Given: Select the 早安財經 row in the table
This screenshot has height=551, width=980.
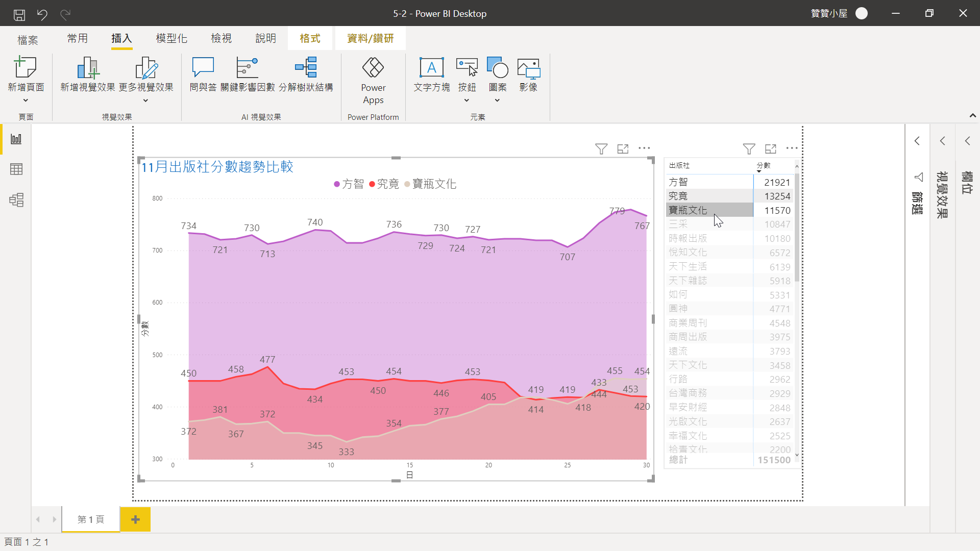Looking at the screenshot, I should tap(730, 407).
